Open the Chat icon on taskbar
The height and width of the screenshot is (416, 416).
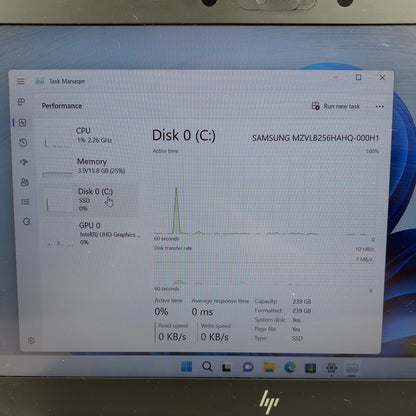click(x=248, y=367)
